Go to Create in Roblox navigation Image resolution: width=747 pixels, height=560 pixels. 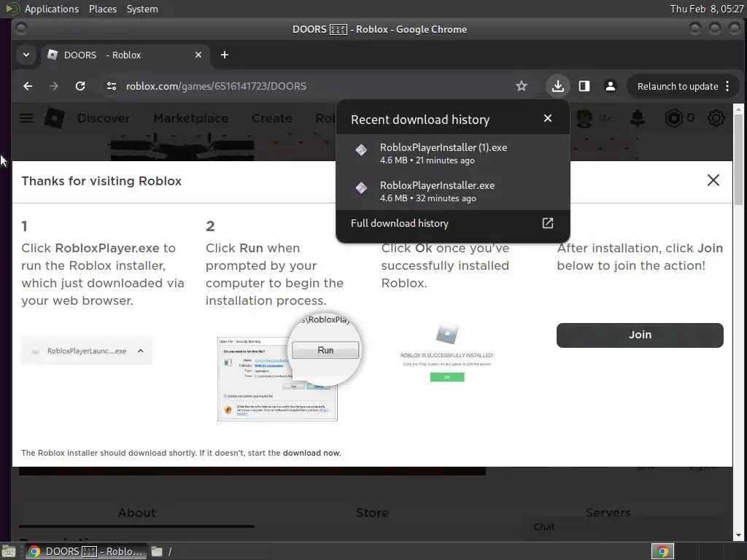[271, 118]
